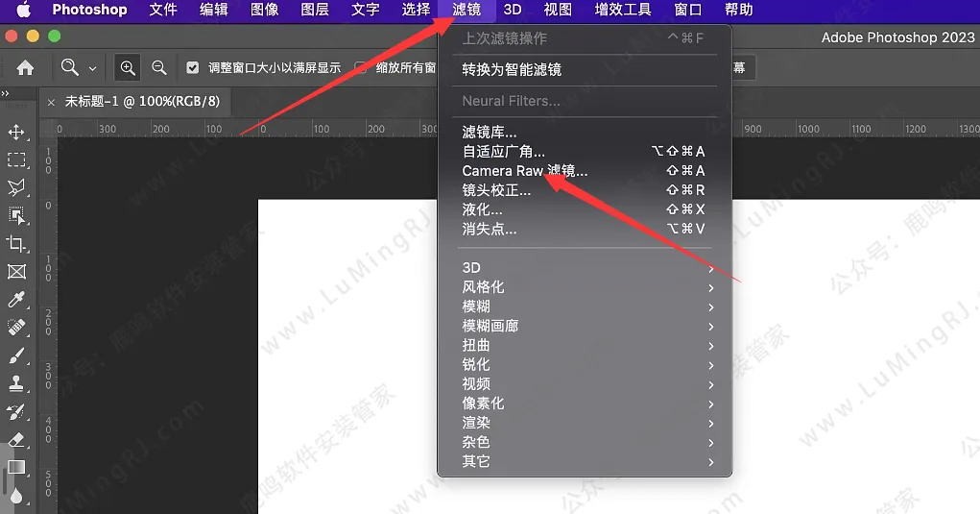Click the Home icon in options bar
Viewport: 980px width, 514px height.
[25, 67]
